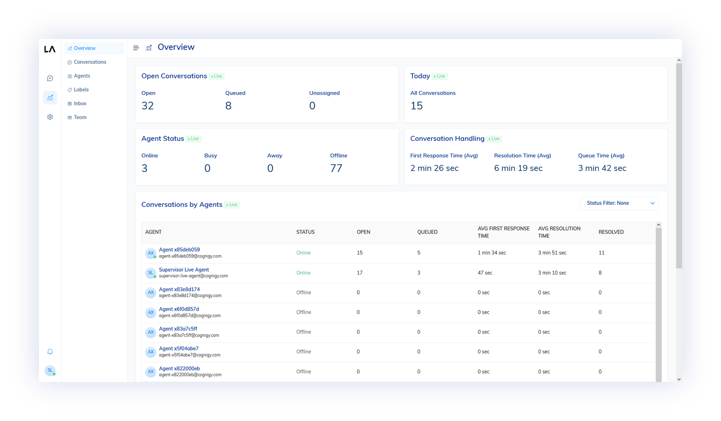Click the Online agents count 3
Viewport: 721px width, 421px height.
click(144, 169)
